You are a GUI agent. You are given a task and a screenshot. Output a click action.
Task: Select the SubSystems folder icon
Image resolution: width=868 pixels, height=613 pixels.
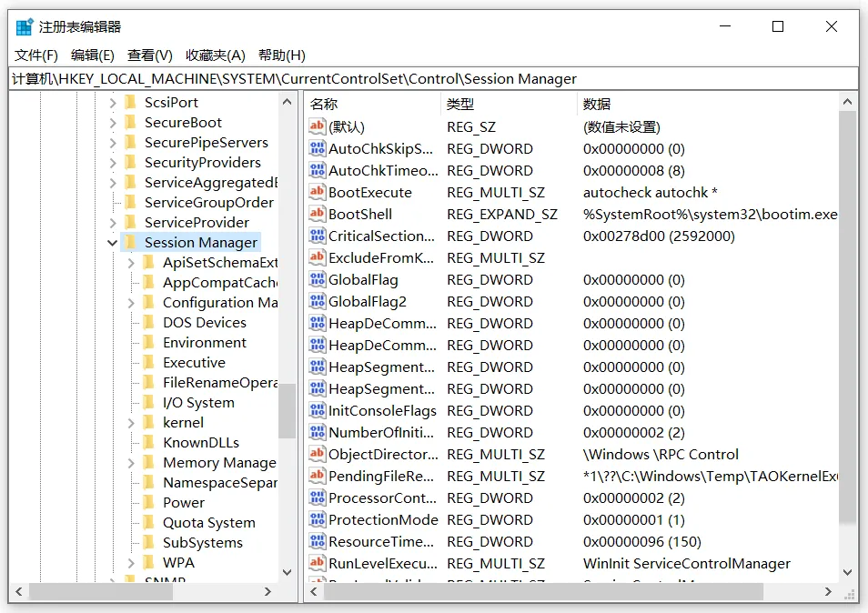coord(149,543)
